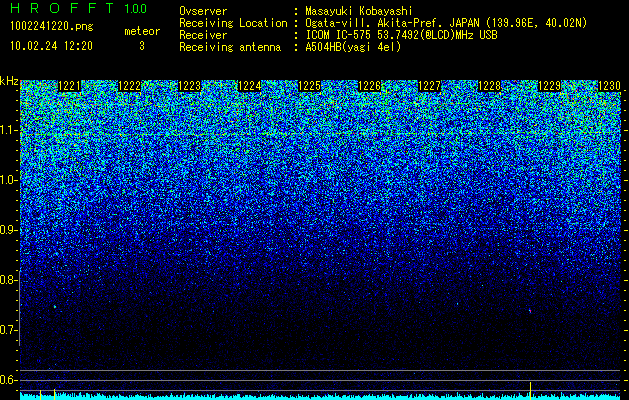
Task: Click the A504HB(yagi 4el) antenna text
Action: tap(353, 47)
